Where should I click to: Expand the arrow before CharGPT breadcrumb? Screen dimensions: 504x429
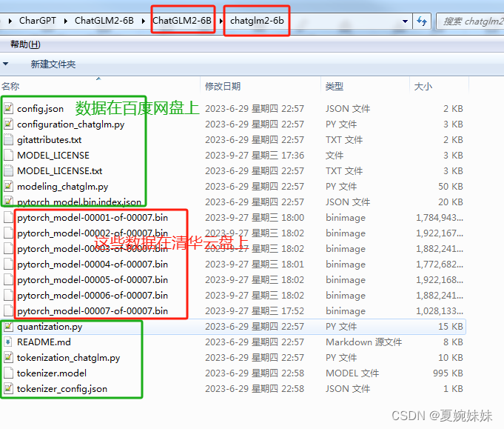10,21
